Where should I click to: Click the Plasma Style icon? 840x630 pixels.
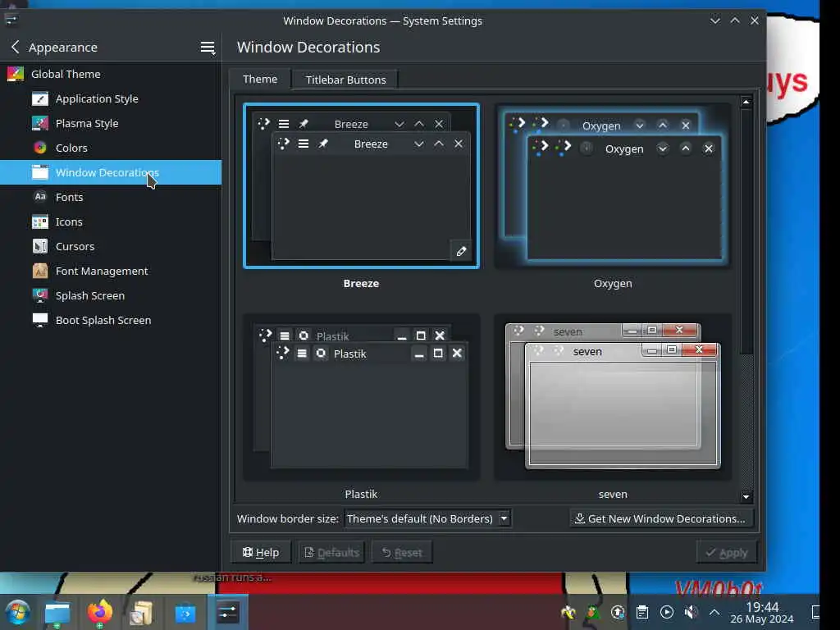40,123
